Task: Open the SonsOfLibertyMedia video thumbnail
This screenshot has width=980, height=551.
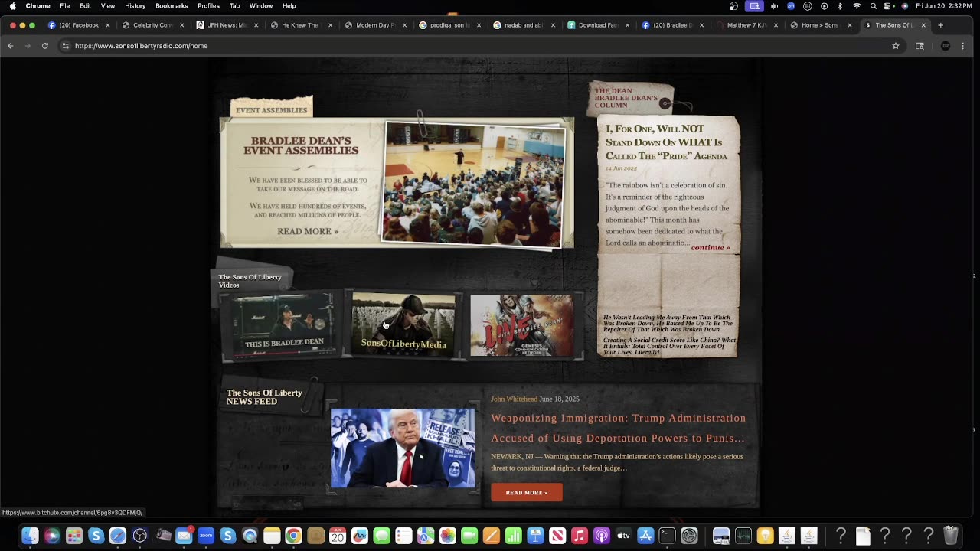Action: point(403,325)
